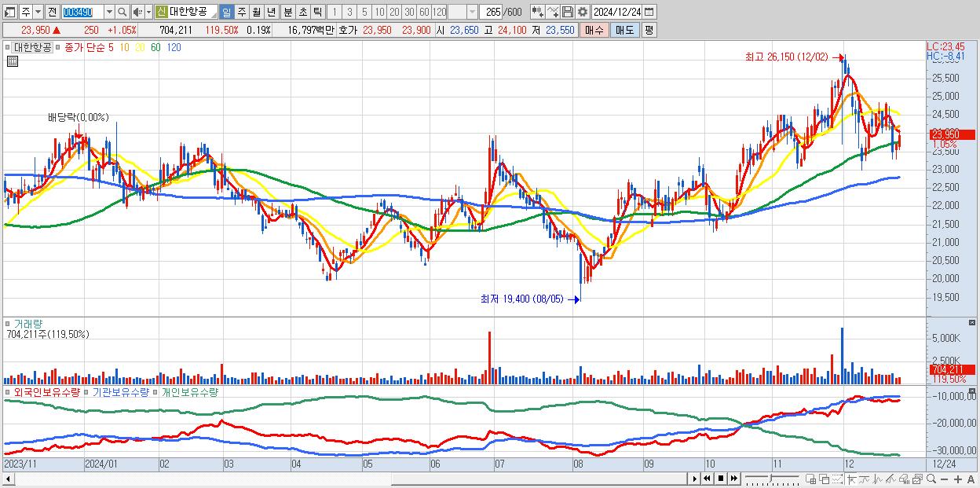
Task: Click the window layout icon at the toolbar start
Action: 9,13
